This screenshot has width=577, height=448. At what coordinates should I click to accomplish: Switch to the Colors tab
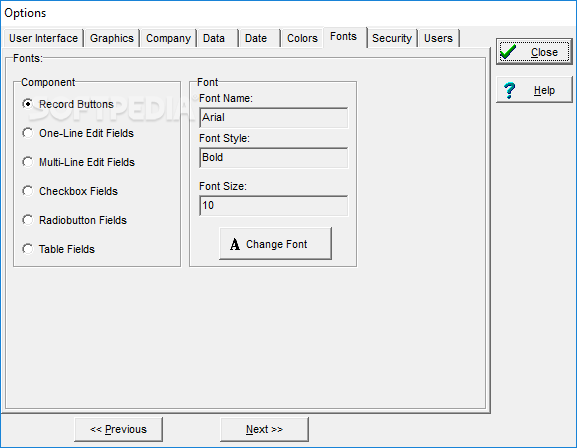click(302, 38)
